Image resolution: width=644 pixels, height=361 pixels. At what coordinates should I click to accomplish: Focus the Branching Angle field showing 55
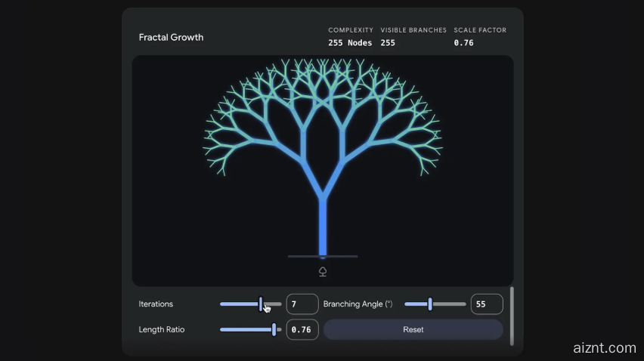tap(486, 304)
